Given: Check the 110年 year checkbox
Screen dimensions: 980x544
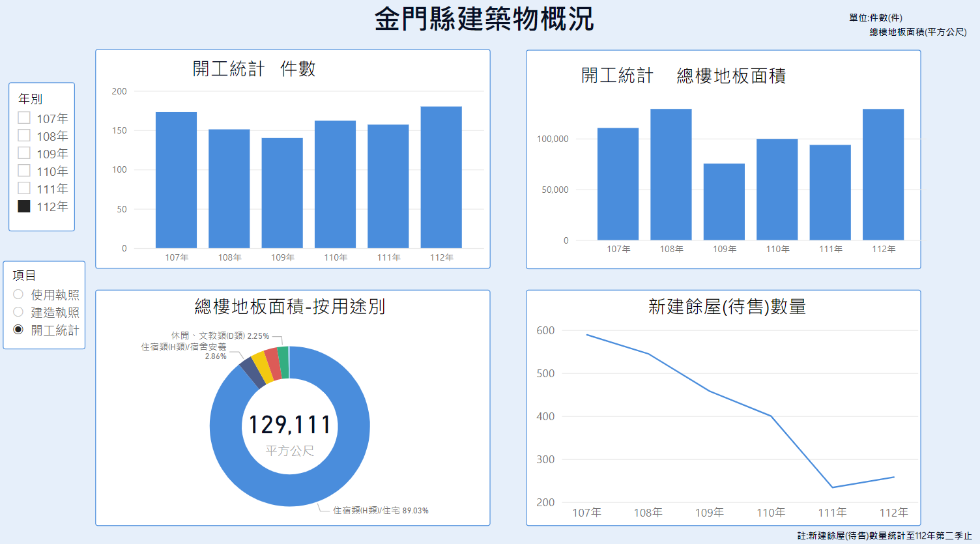Looking at the screenshot, I should pos(24,171).
